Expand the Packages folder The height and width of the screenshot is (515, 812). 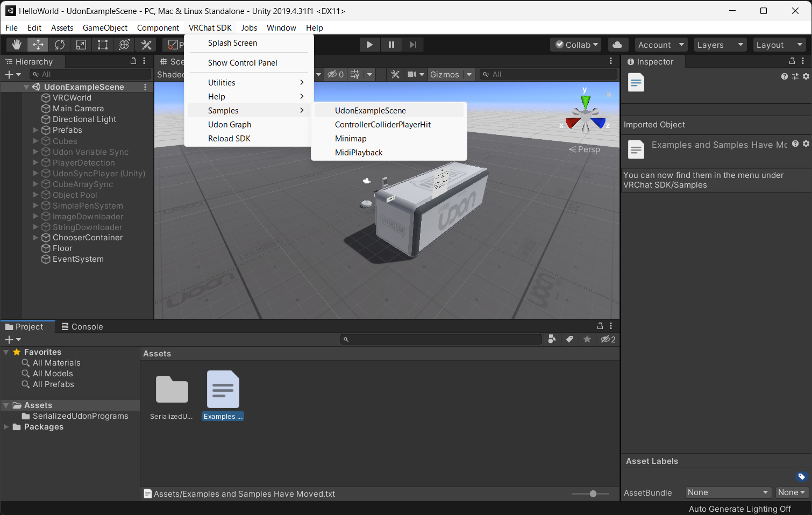[x=6, y=427]
